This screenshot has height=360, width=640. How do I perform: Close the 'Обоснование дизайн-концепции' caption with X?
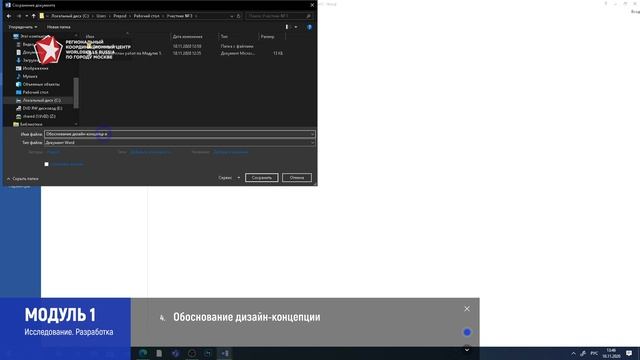click(467, 309)
